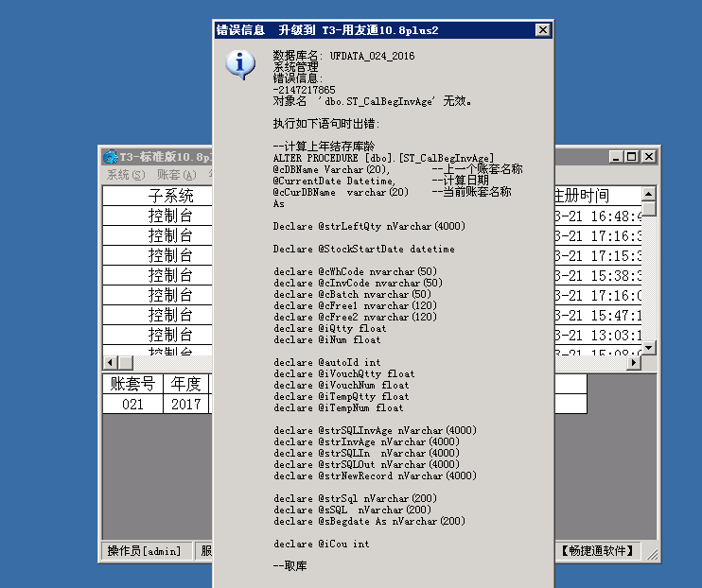Image resolution: width=702 pixels, height=588 pixels.
Task: Select year cell 2017
Action: (185, 404)
